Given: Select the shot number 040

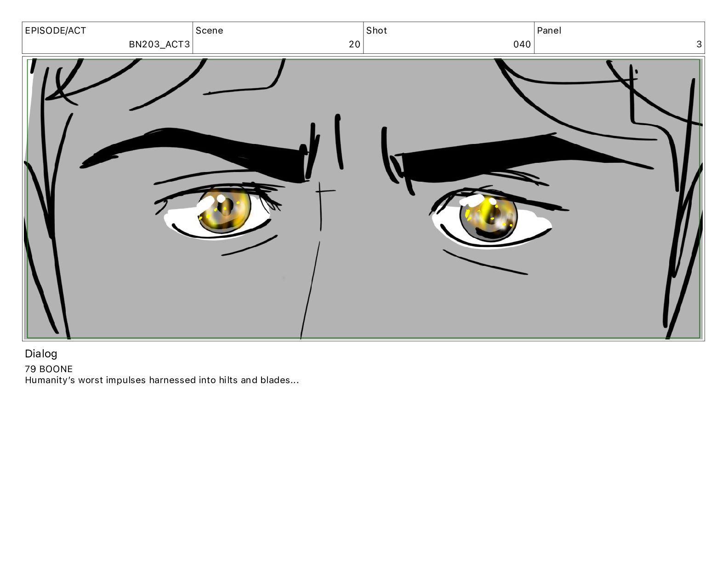Looking at the screenshot, I should point(522,44).
